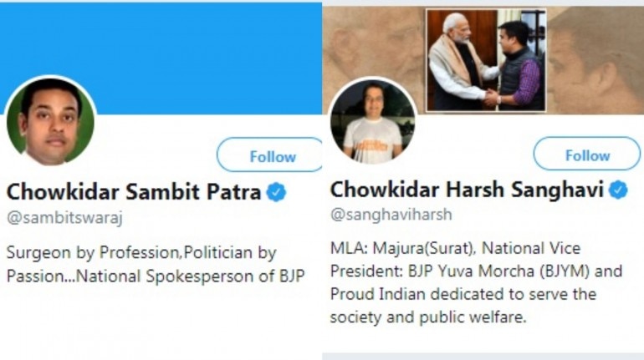Open the handshake photo in the header

(485, 60)
